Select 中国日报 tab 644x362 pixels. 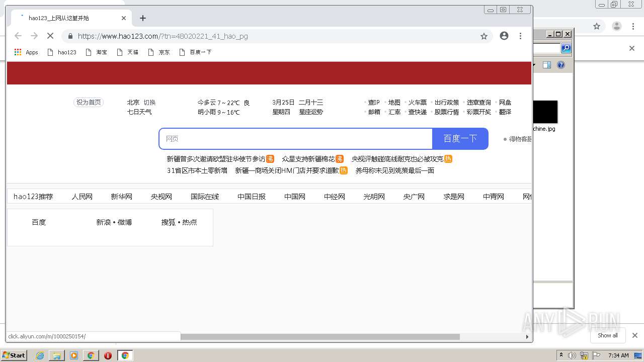click(252, 197)
